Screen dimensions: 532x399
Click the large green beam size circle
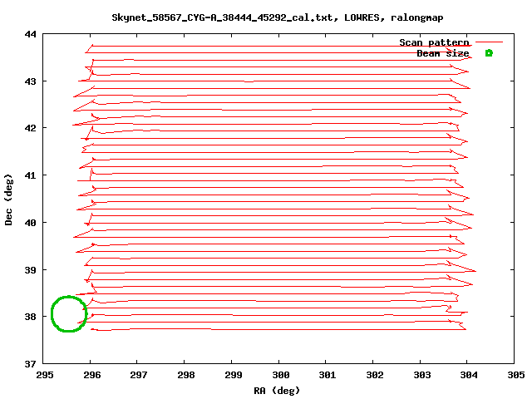[69, 314]
